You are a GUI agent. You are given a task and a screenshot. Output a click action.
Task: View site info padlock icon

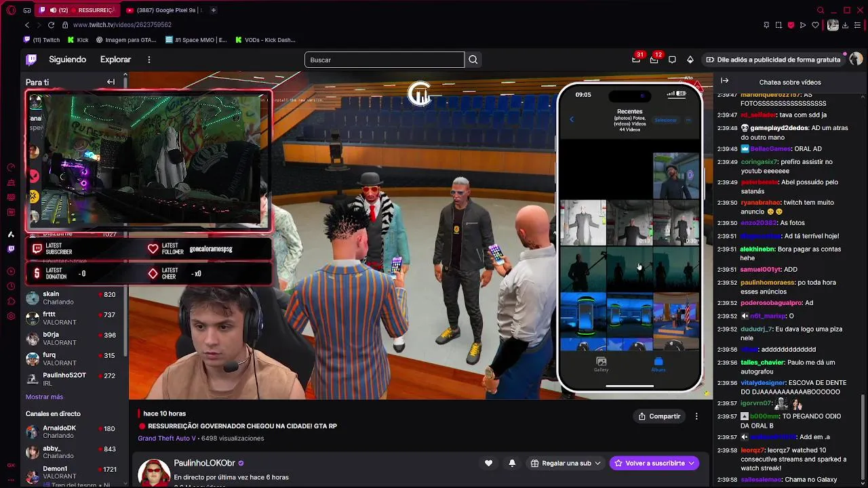(65, 25)
